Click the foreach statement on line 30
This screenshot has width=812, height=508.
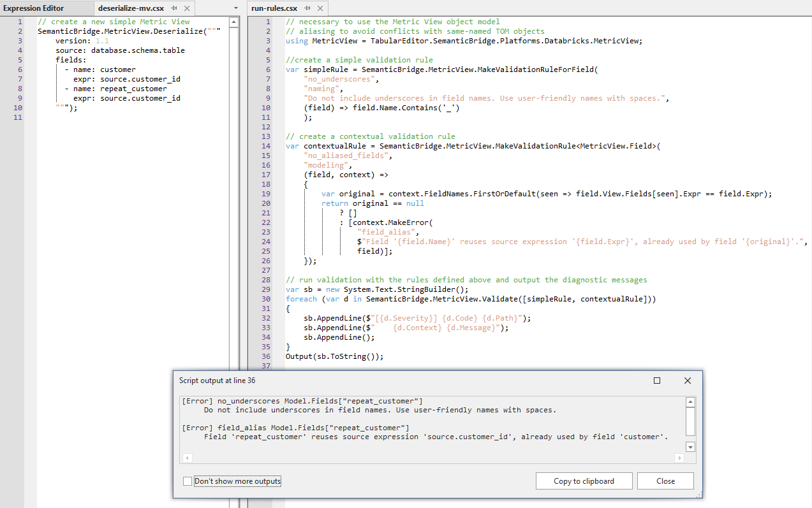471,299
